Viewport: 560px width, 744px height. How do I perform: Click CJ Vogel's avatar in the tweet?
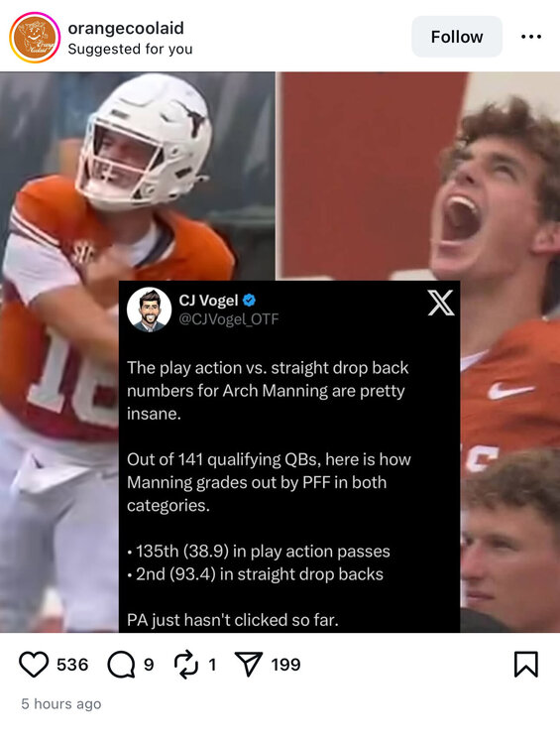[x=149, y=310]
